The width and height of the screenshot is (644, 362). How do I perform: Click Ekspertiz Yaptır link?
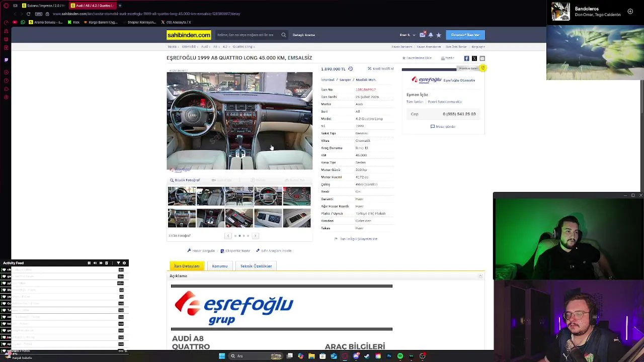coord(235,251)
